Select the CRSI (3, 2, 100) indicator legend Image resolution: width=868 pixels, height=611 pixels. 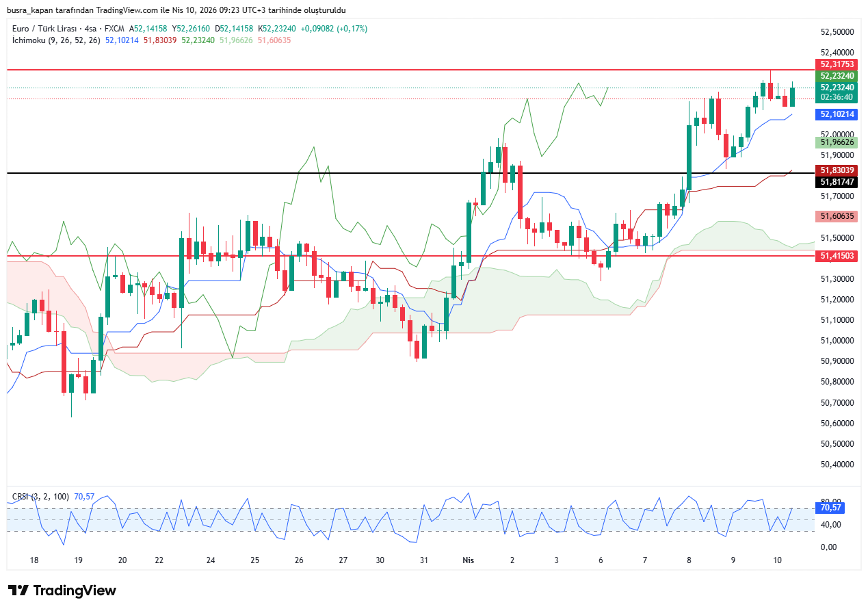coord(40,497)
